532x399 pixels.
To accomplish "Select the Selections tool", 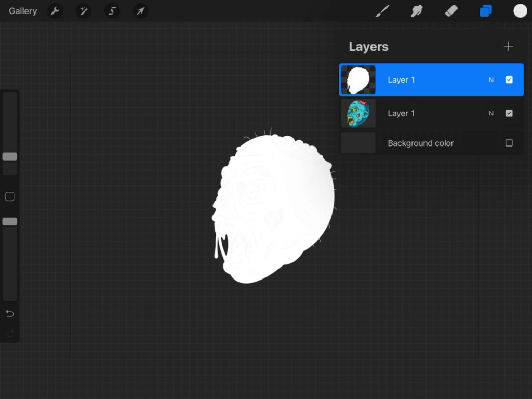I will tap(112, 10).
